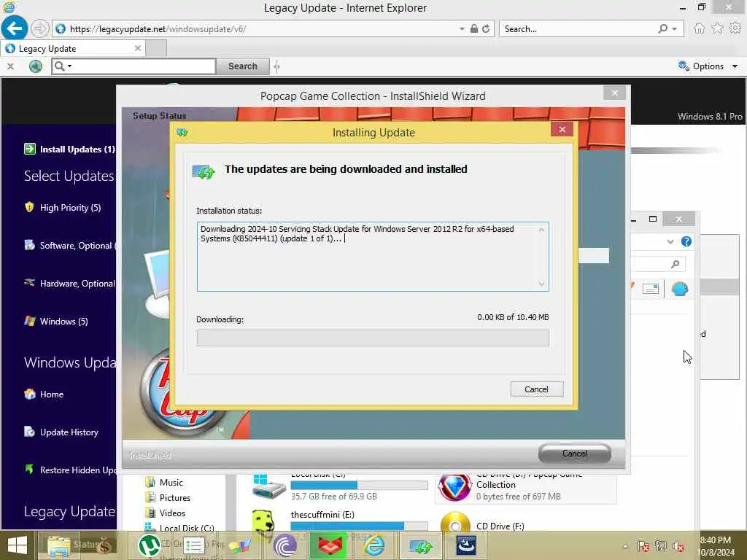This screenshot has height=560, width=747.
Task: Click the muted volume tray icon
Action: coord(678,546)
